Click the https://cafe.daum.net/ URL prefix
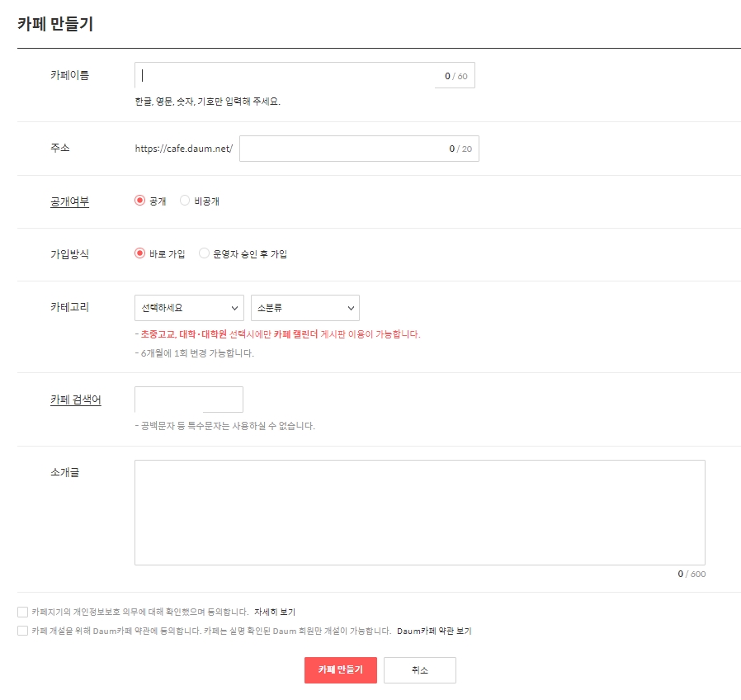 pos(183,149)
